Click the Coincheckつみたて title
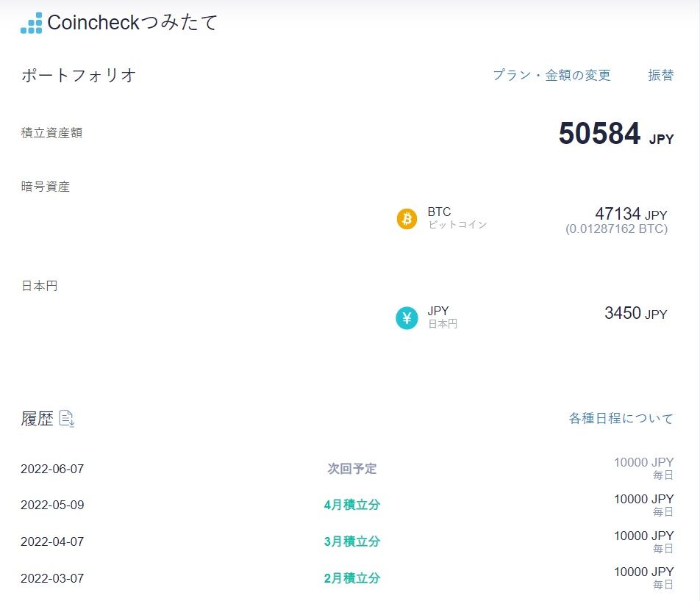 tap(132, 23)
